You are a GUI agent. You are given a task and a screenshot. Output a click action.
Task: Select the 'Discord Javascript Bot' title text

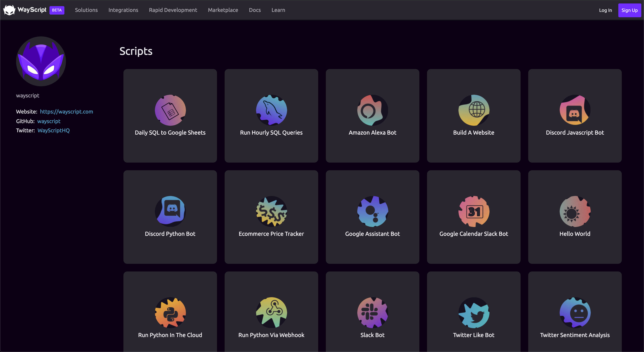[x=575, y=132]
